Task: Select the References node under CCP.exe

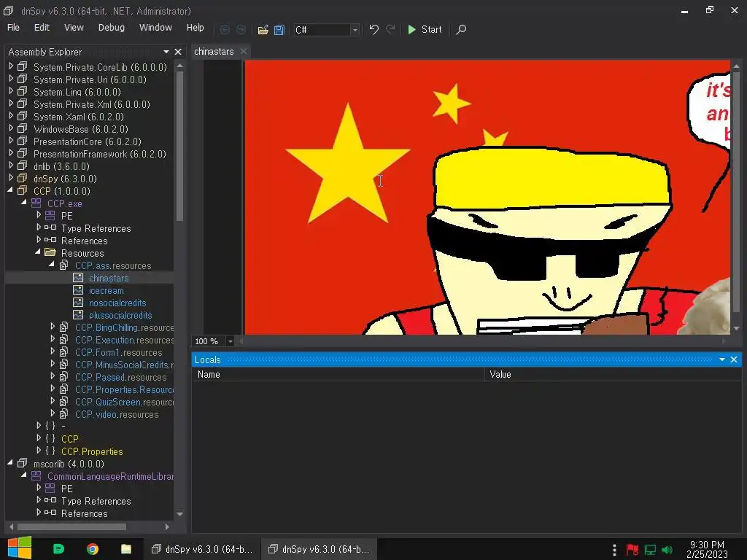Action: [x=85, y=241]
